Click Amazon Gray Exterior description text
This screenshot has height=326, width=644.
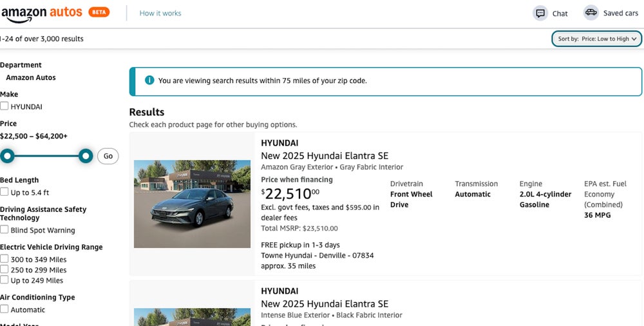[332, 167]
